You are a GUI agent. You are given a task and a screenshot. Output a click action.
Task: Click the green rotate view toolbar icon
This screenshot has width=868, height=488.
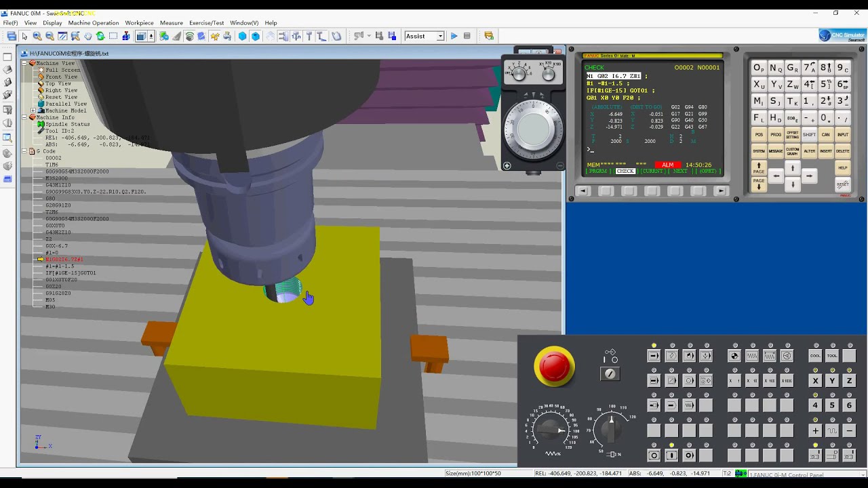[x=100, y=36]
